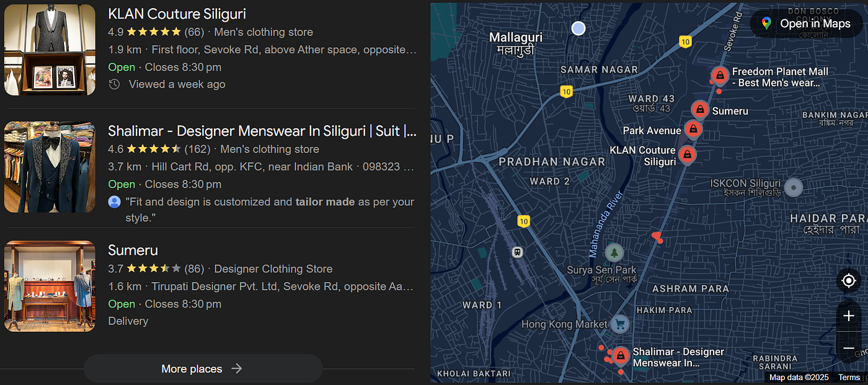
Task: Click the 'Map data ©2025' text
Action: click(x=799, y=378)
